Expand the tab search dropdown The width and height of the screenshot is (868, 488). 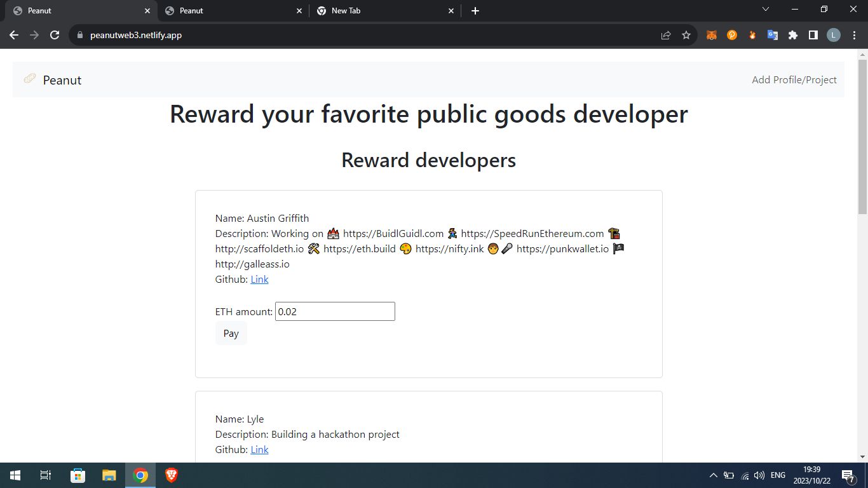click(766, 9)
